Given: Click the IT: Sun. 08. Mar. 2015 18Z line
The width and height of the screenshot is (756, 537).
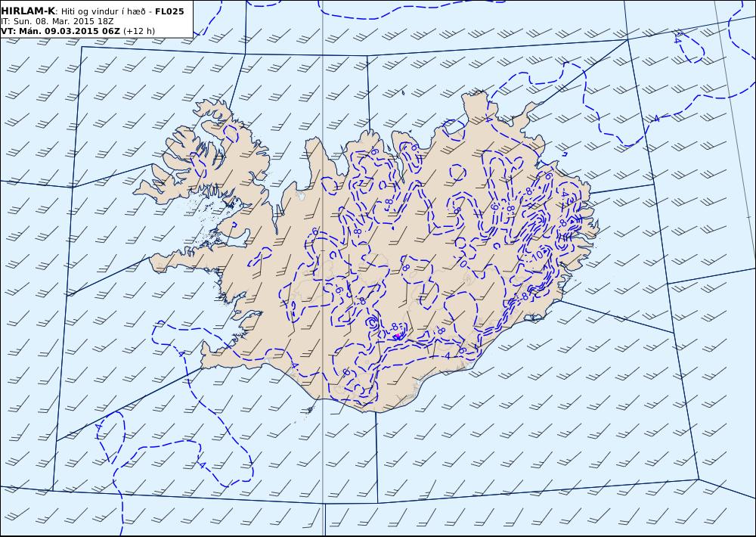Looking at the screenshot, I should point(57,21).
